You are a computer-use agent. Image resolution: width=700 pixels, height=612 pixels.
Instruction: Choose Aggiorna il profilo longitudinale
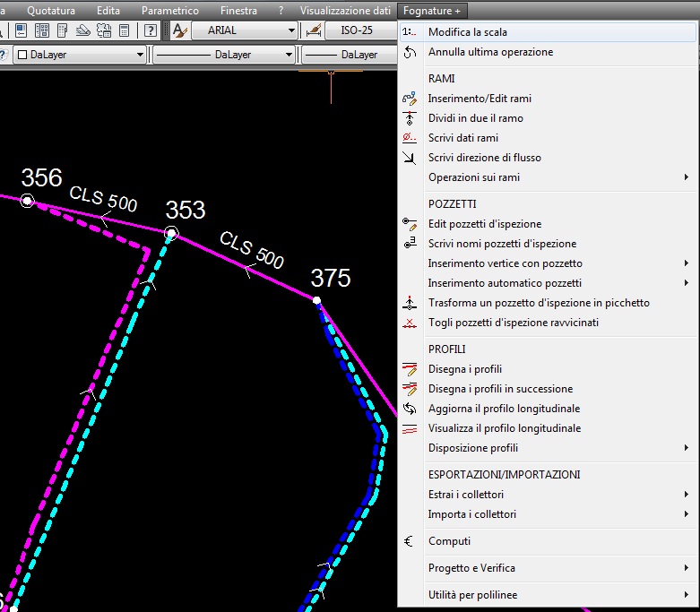pos(547,409)
